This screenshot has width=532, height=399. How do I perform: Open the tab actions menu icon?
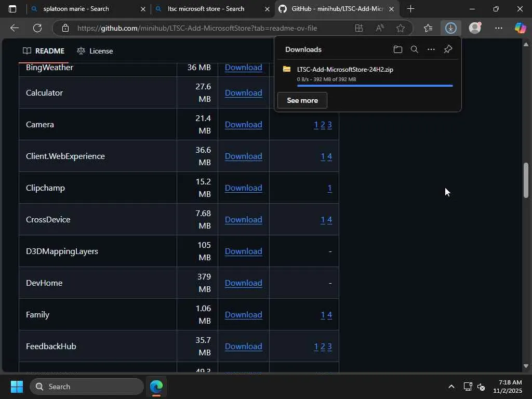click(12, 9)
